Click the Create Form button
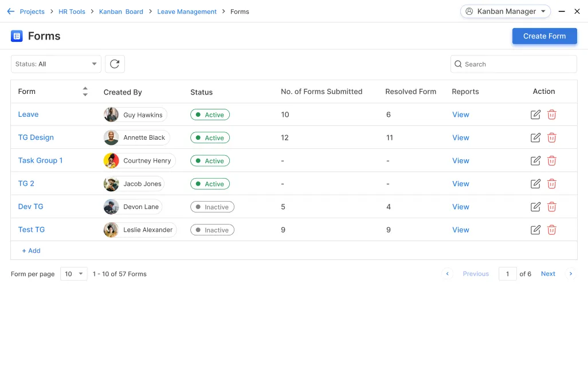The width and height of the screenshot is (588, 378). tap(544, 36)
